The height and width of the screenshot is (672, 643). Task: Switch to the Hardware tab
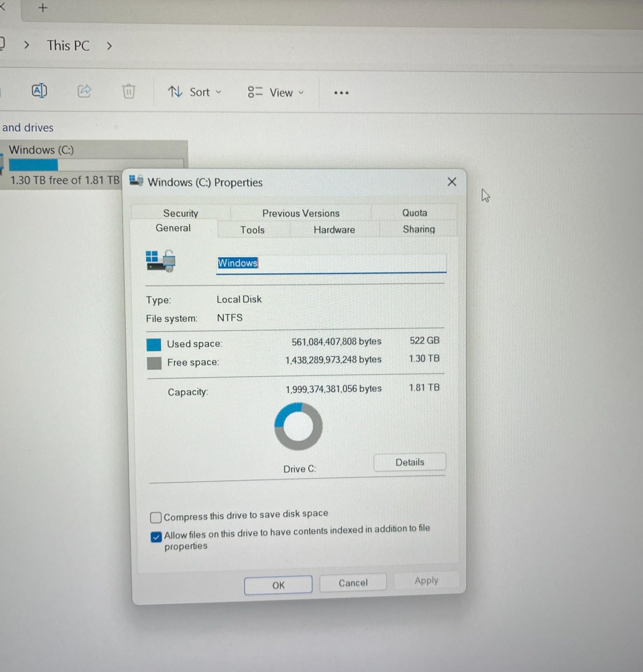[334, 230]
